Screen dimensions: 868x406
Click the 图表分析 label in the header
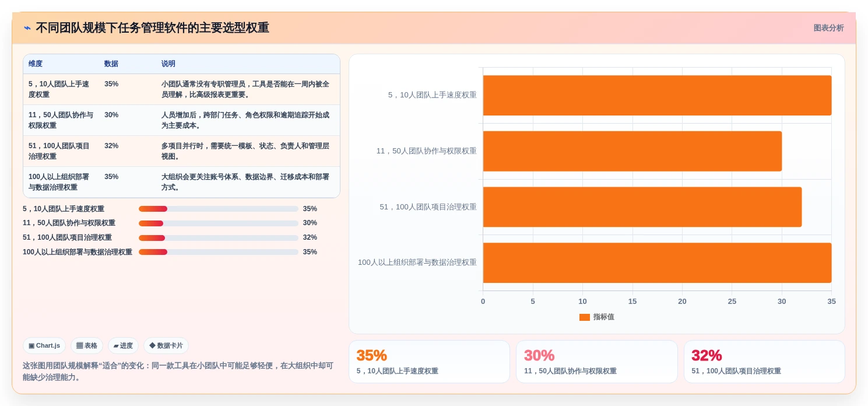(x=828, y=28)
